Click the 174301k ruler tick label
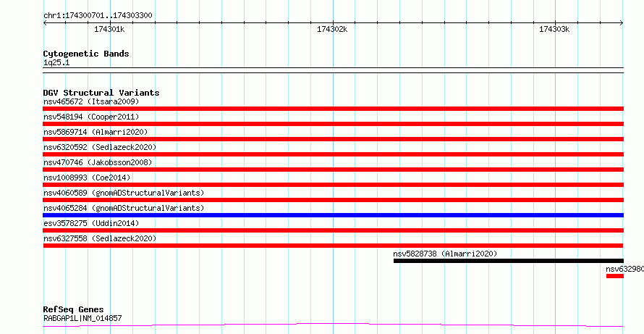 (110, 29)
